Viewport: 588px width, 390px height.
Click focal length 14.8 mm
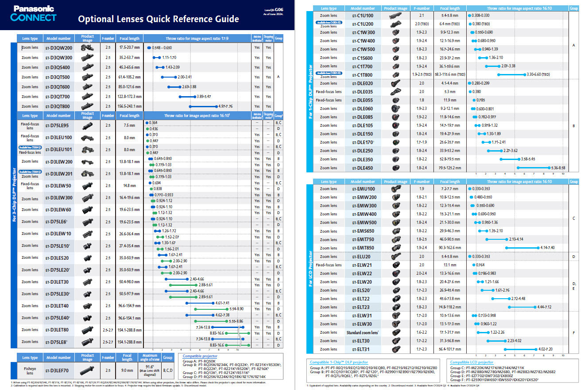129,186
